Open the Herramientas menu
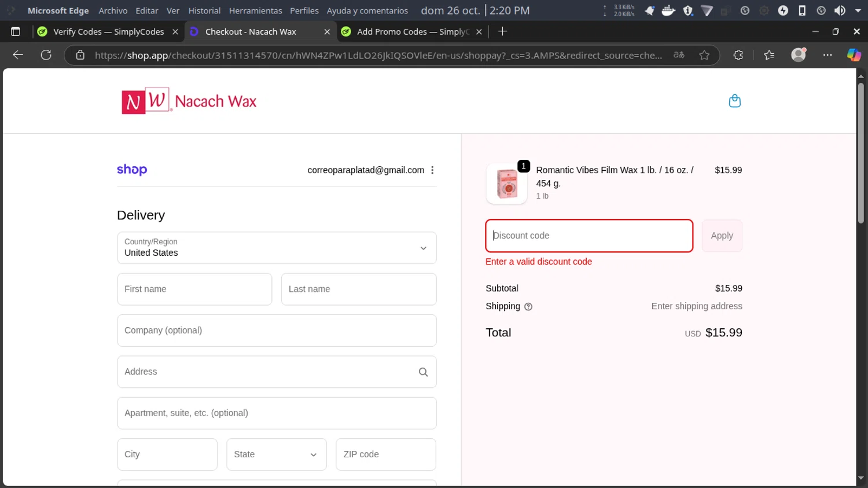 coord(255,10)
